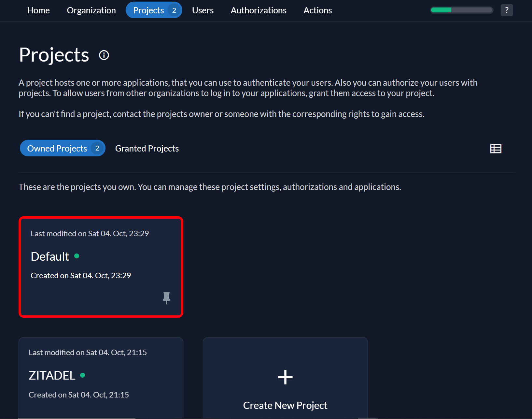
Task: Switch to Granted Projects tab
Action: 147,149
